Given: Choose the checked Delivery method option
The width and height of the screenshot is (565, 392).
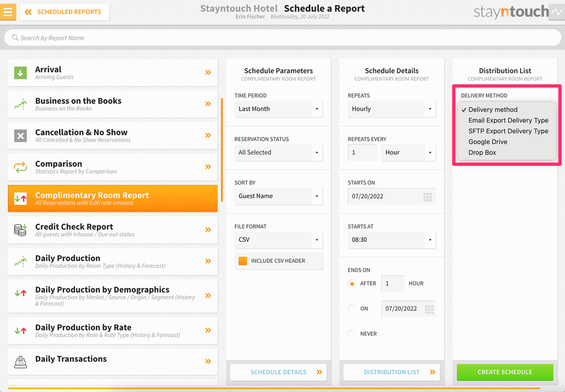Looking at the screenshot, I should (507, 109).
